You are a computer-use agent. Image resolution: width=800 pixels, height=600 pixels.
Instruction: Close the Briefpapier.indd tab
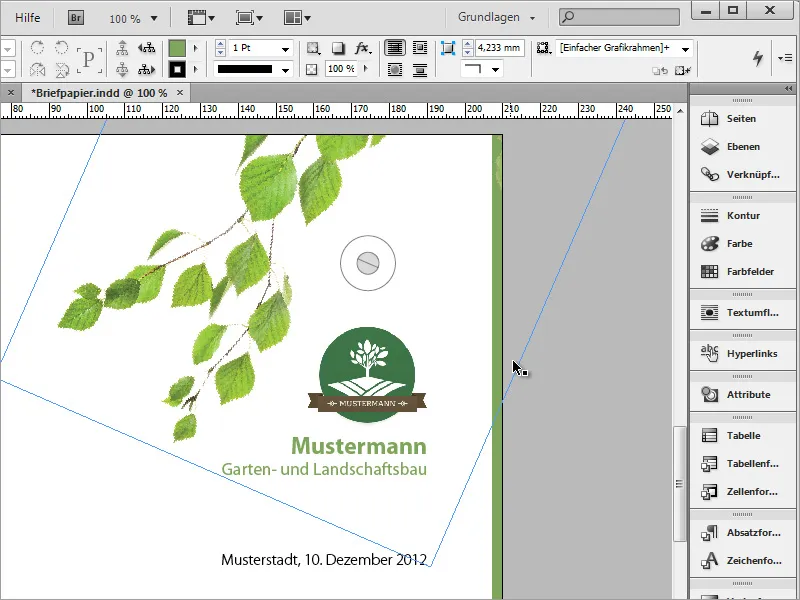(180, 92)
